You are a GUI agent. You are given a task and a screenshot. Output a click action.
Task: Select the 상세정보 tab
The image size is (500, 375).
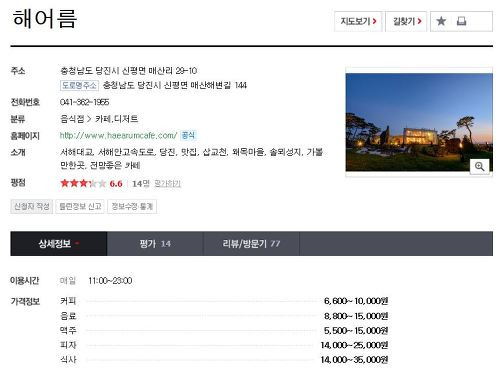(x=59, y=244)
